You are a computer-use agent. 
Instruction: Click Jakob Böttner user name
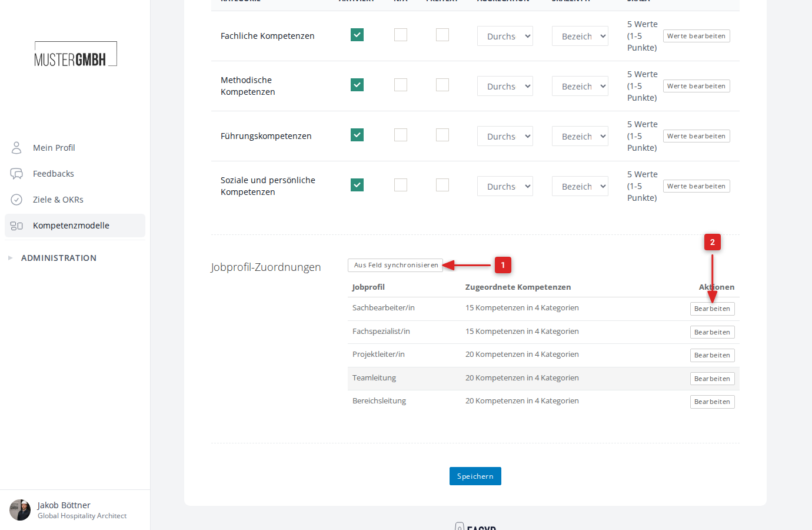click(x=64, y=505)
